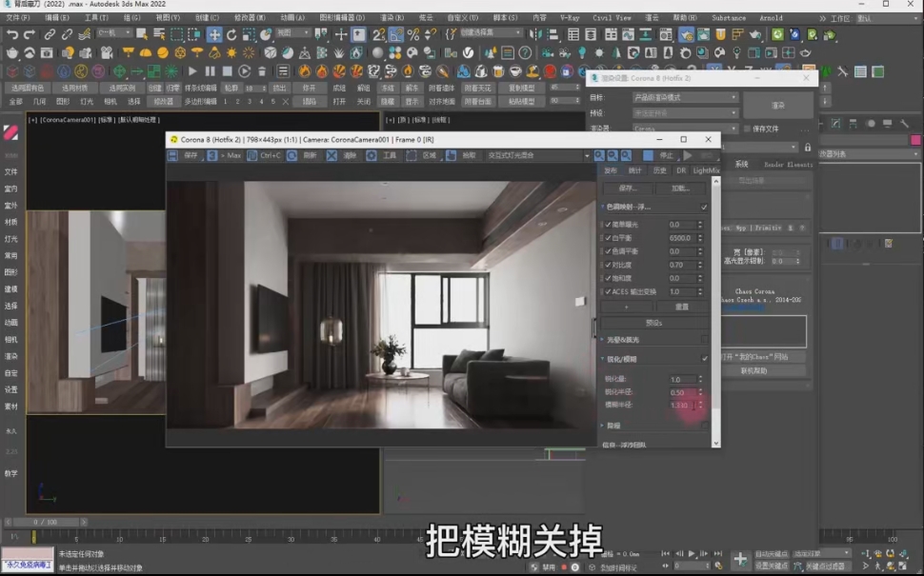Disable the tone mapping section checkbox
This screenshot has width=924, height=576.
coord(704,208)
